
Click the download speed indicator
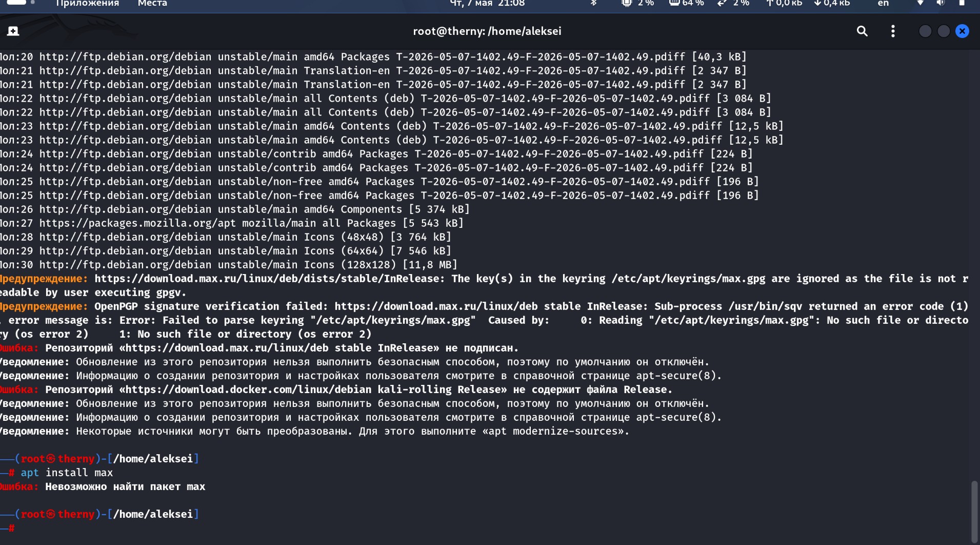point(832,3)
